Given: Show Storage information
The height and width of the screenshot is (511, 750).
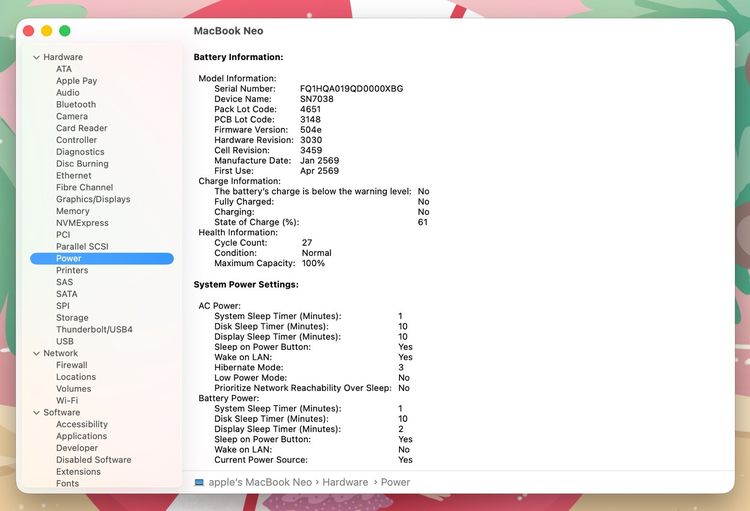Looking at the screenshot, I should (x=72, y=318).
